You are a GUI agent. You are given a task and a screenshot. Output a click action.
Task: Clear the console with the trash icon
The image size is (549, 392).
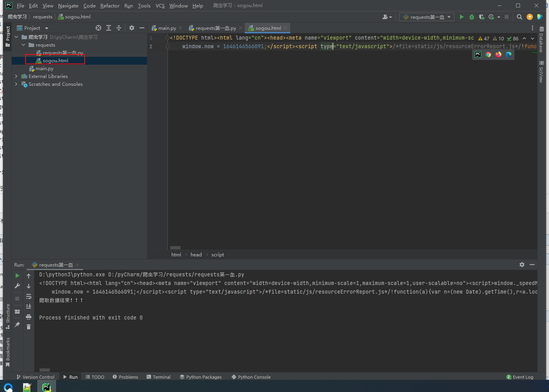(29, 327)
